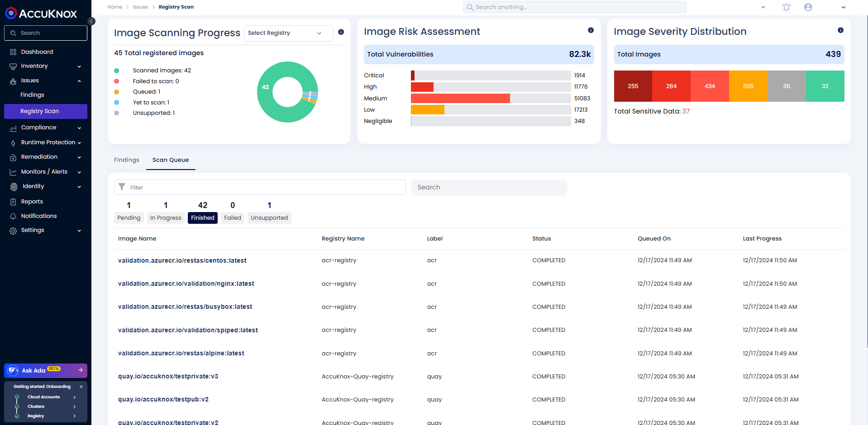Click the Cloud Accounts completed check icon
The width and height of the screenshot is (868, 425).
17,397
